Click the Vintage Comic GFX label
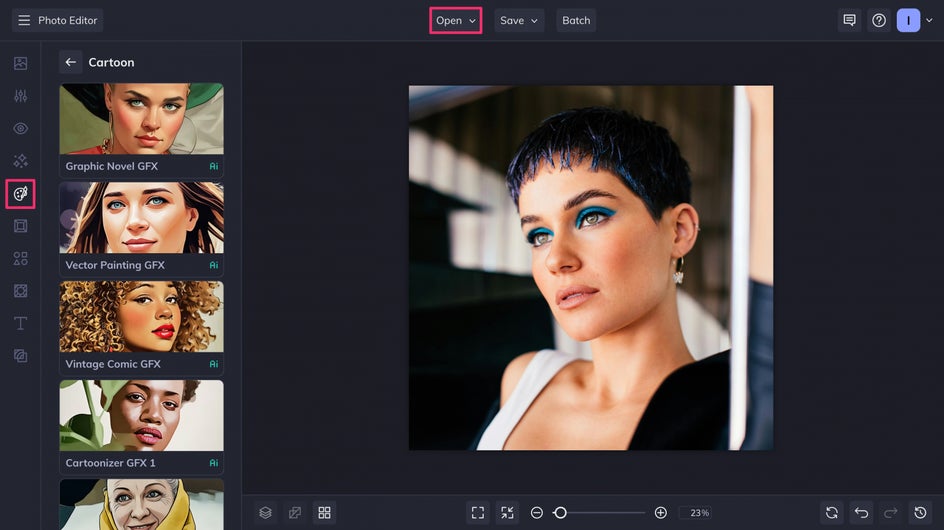 (x=113, y=364)
